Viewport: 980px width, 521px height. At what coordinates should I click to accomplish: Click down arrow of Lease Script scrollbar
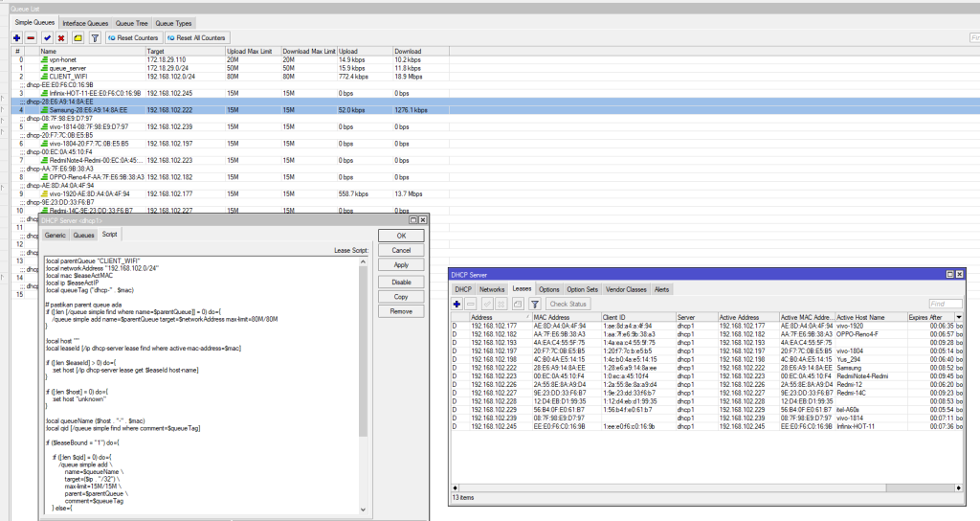click(363, 510)
